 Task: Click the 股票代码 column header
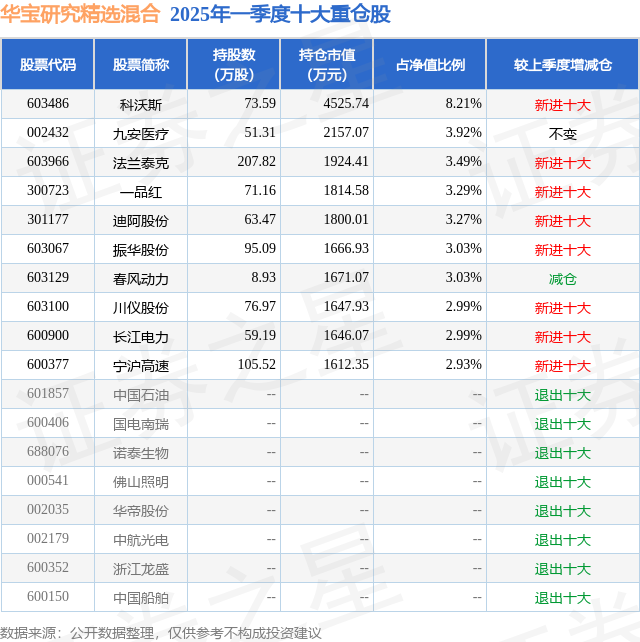48,65
